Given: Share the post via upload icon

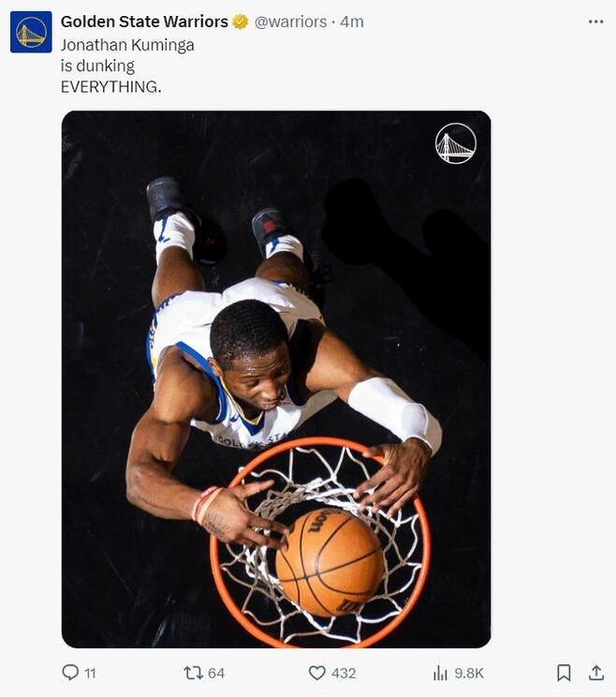Looking at the screenshot, I should coord(596,673).
